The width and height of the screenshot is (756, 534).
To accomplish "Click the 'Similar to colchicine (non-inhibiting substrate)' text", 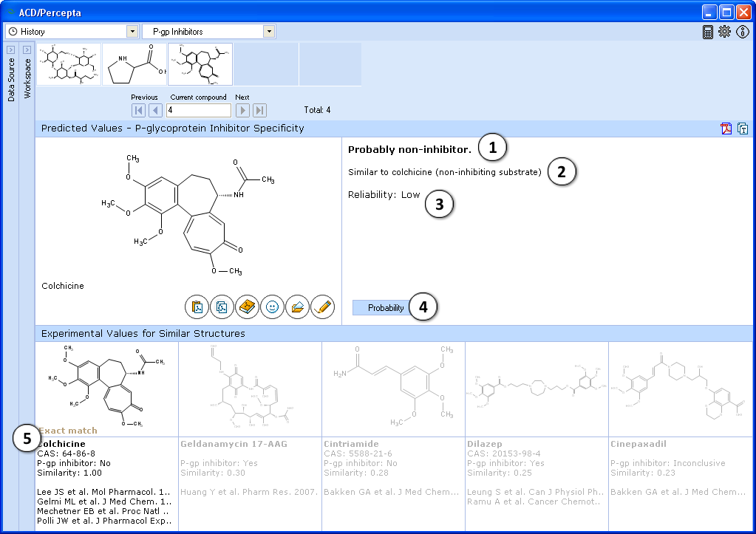I will coord(445,172).
